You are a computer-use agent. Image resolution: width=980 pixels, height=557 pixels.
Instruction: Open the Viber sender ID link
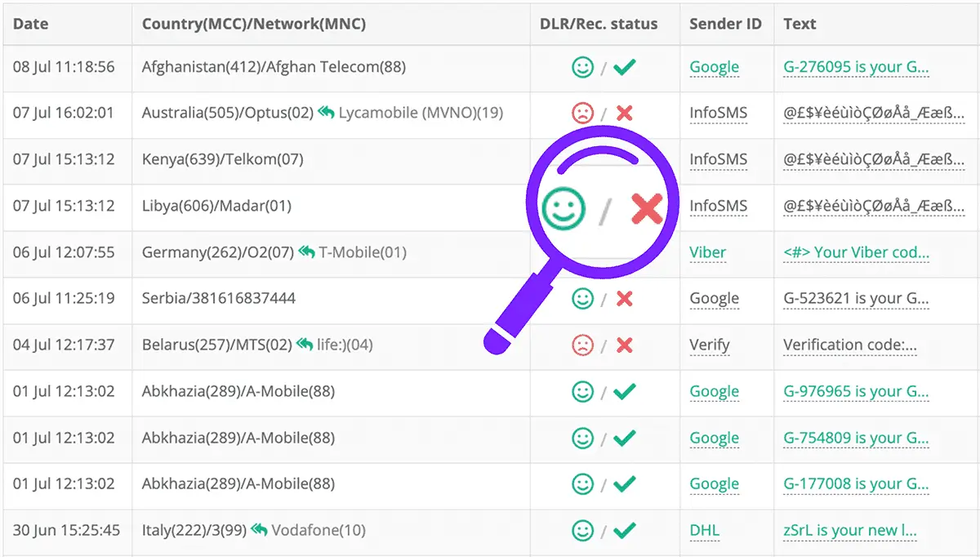(708, 252)
